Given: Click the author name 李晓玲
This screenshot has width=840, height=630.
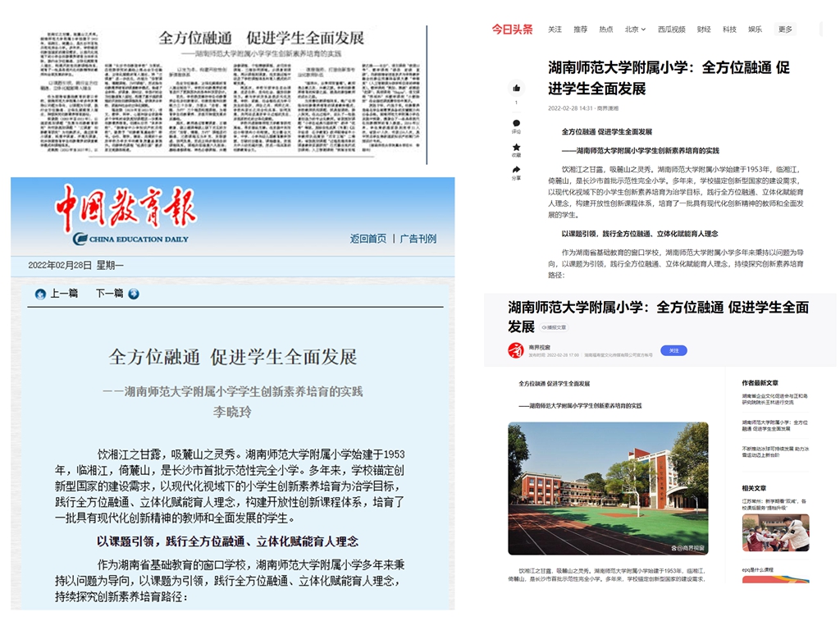Looking at the screenshot, I should tap(232, 412).
